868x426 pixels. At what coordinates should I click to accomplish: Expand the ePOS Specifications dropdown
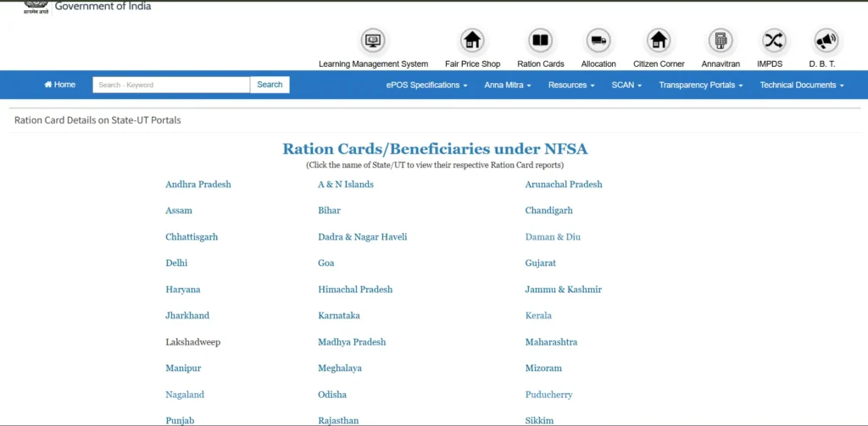426,85
